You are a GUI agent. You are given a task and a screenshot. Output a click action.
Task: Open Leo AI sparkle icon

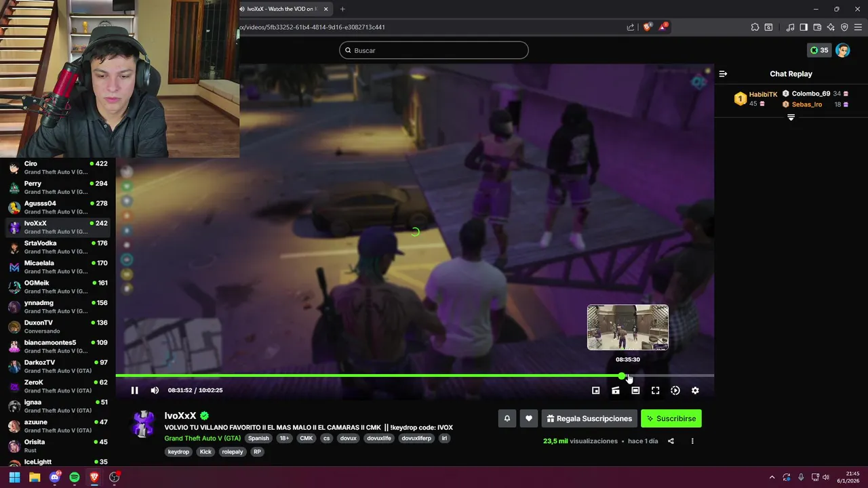[x=831, y=27]
